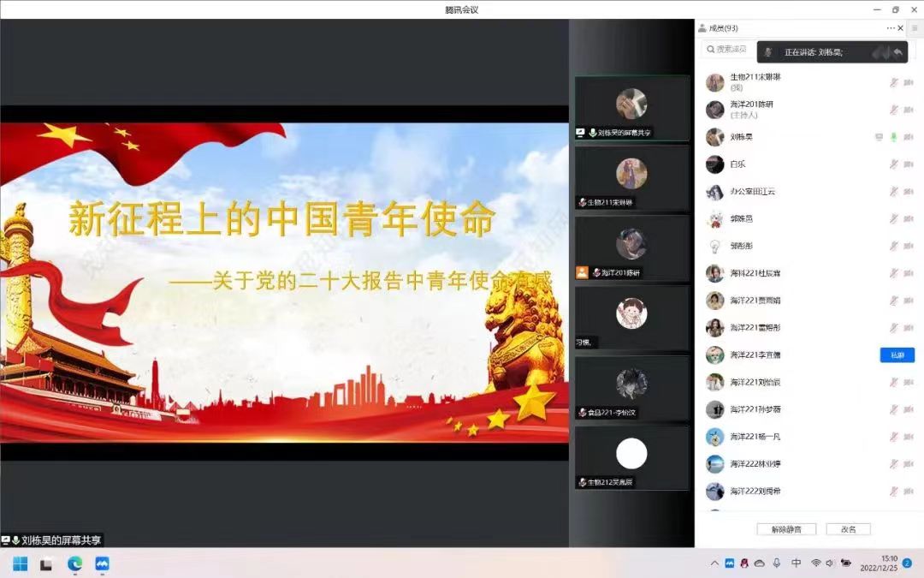Click the QQ penguin icon in system tray

pos(744,563)
